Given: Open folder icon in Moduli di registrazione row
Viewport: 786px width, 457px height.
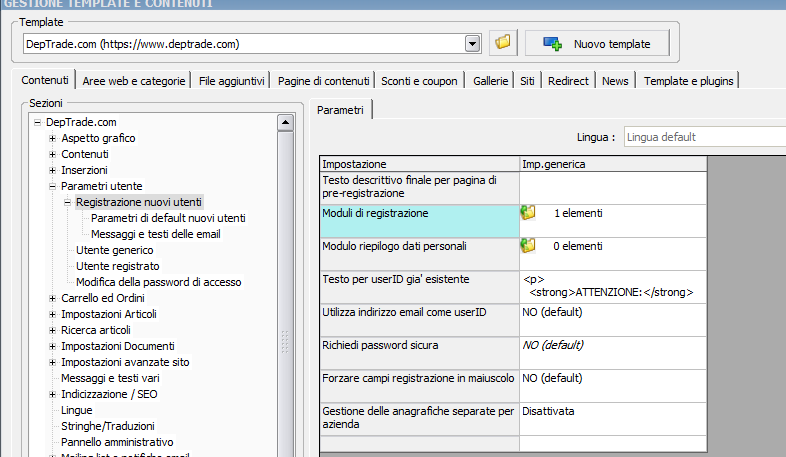Looking at the screenshot, I should point(528,213).
